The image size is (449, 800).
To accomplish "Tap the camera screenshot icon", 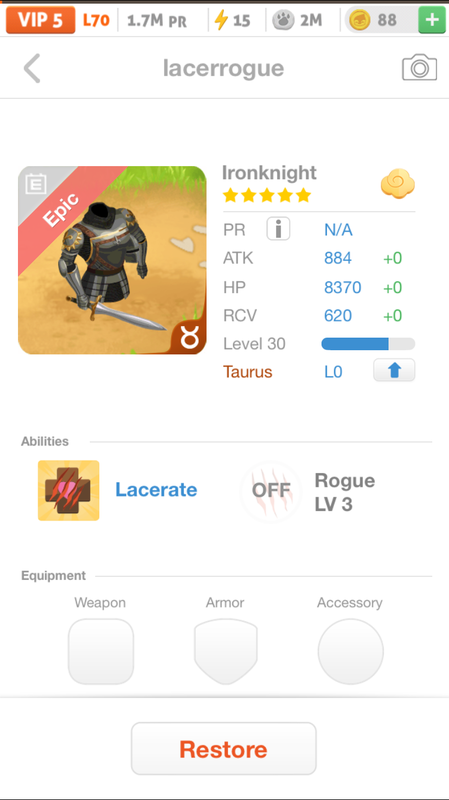I will pos(419,67).
